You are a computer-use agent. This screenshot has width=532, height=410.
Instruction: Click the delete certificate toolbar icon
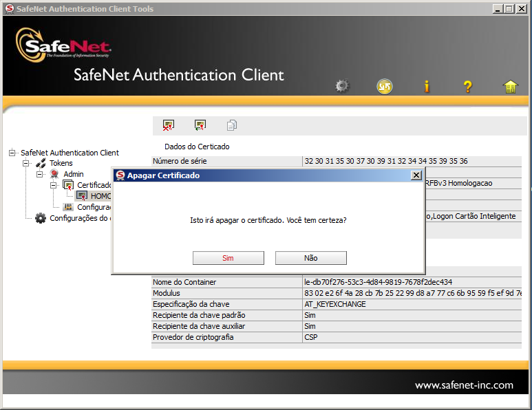pos(169,125)
